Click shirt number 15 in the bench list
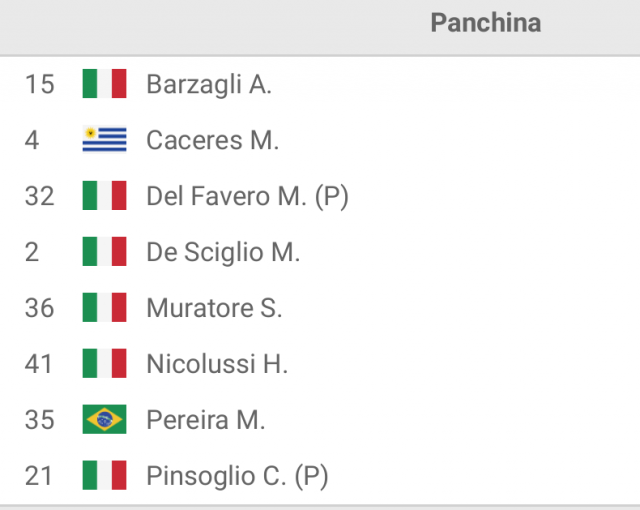The width and height of the screenshot is (640, 510). (40, 84)
